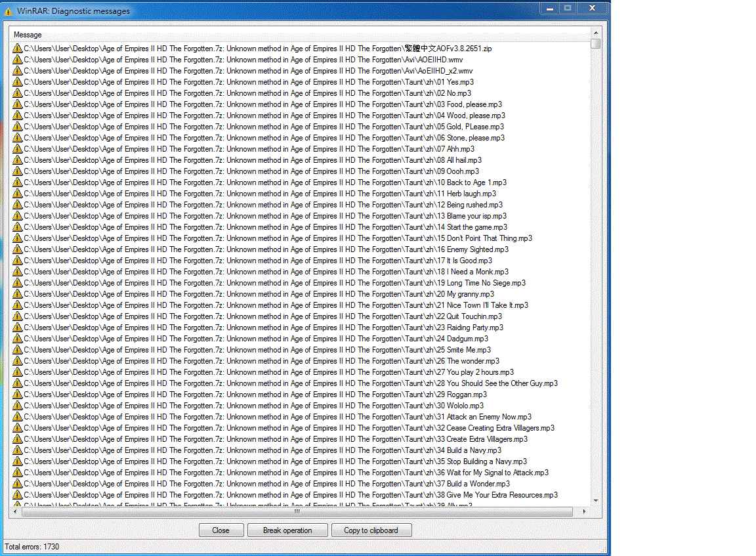756x556 pixels.
Task: Click warning icon for 04 Wood, please.mp3
Action: coord(17,116)
